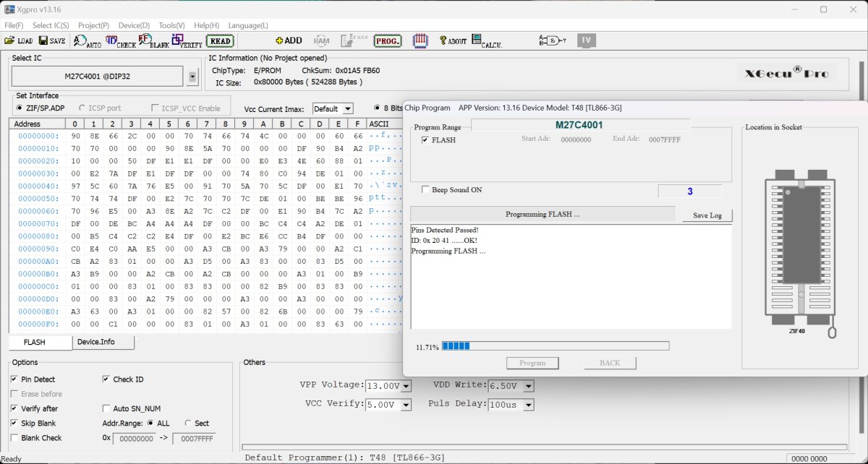The image size is (868, 464).
Task: Click the logic gate test toolbar icon
Action: (x=553, y=41)
